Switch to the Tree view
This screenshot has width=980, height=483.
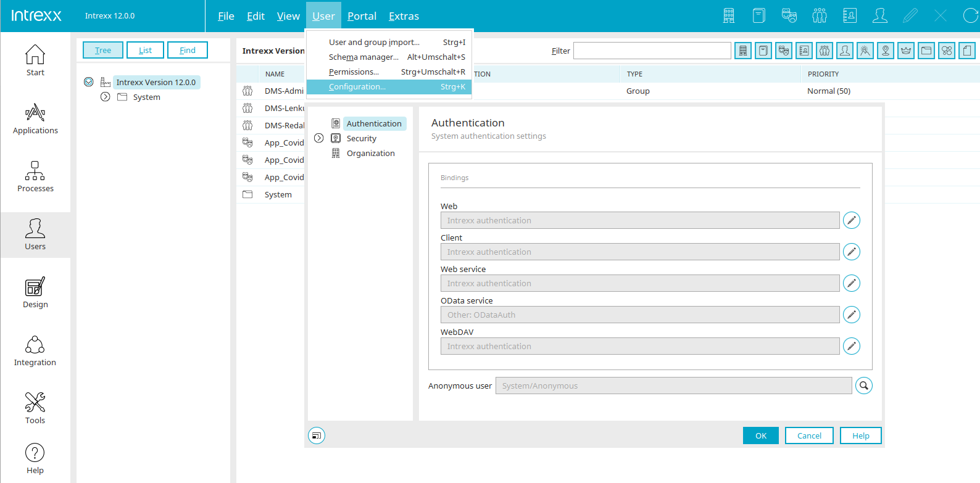pos(103,50)
